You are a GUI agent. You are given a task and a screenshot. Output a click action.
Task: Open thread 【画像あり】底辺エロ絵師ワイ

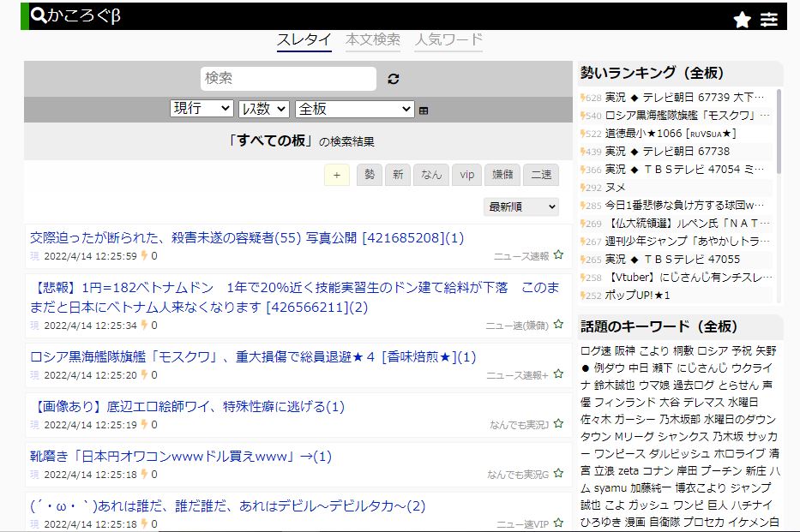[x=187, y=407]
